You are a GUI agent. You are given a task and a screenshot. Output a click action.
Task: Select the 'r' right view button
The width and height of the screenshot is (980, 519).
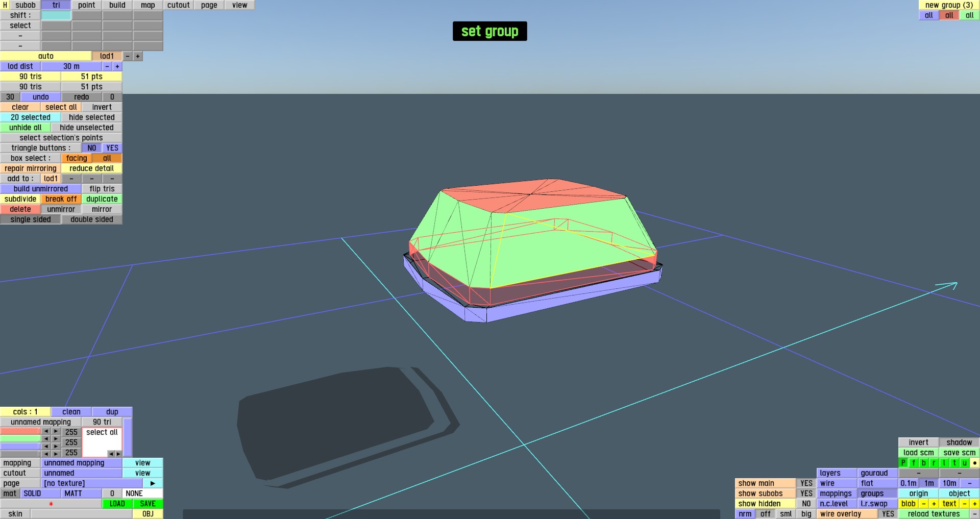click(934, 463)
